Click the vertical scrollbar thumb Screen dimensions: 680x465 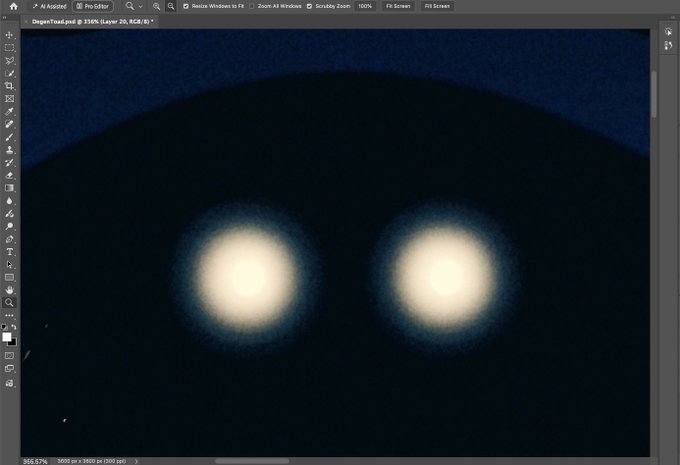(654, 94)
